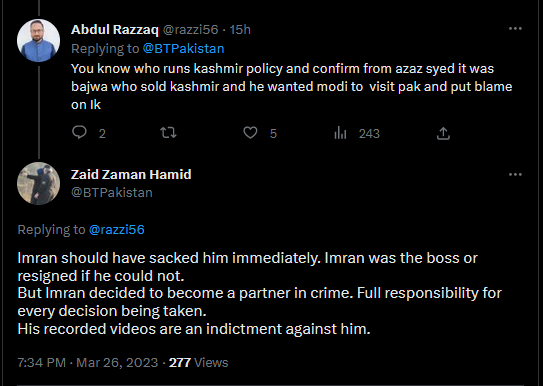Click the reply icon on Abdul Razzaq's tweet
543x386 pixels.
[x=79, y=133]
